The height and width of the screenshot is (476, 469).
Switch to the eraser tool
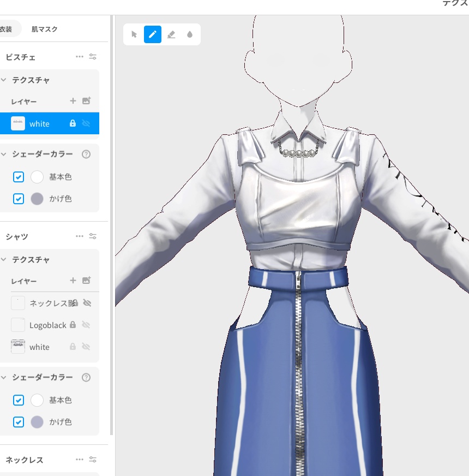tap(171, 34)
